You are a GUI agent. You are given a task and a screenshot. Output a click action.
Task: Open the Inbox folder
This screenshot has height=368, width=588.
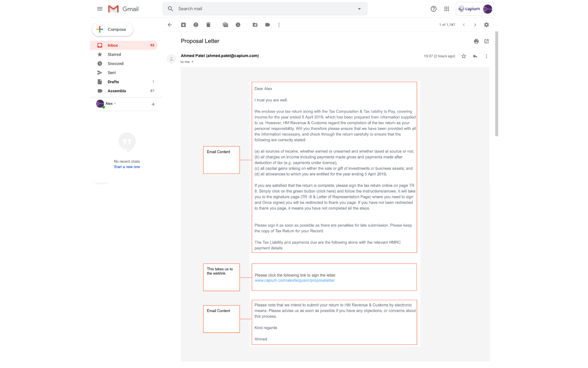[123, 45]
